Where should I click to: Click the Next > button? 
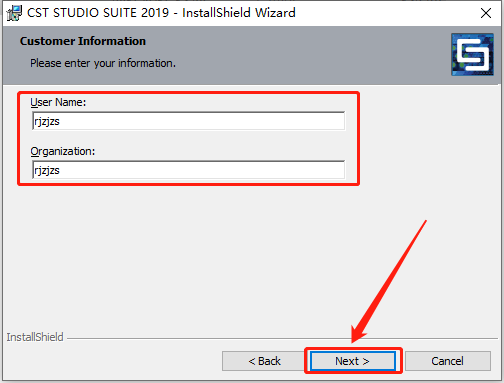point(353,361)
